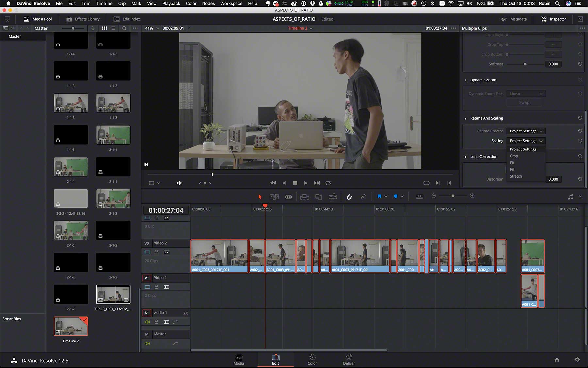Screen dimensions: 588x368
Task: Play the viewer forward
Action: (x=306, y=183)
